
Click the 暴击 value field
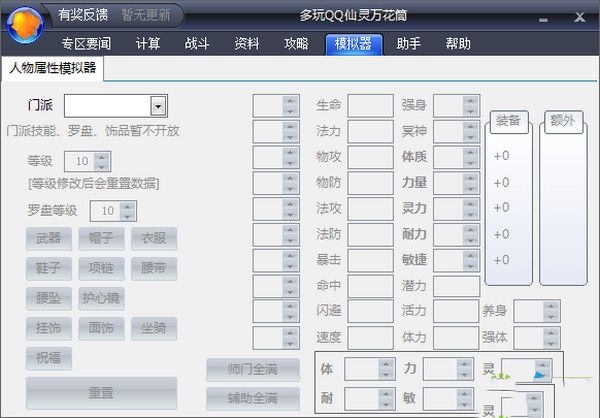[x=370, y=260]
